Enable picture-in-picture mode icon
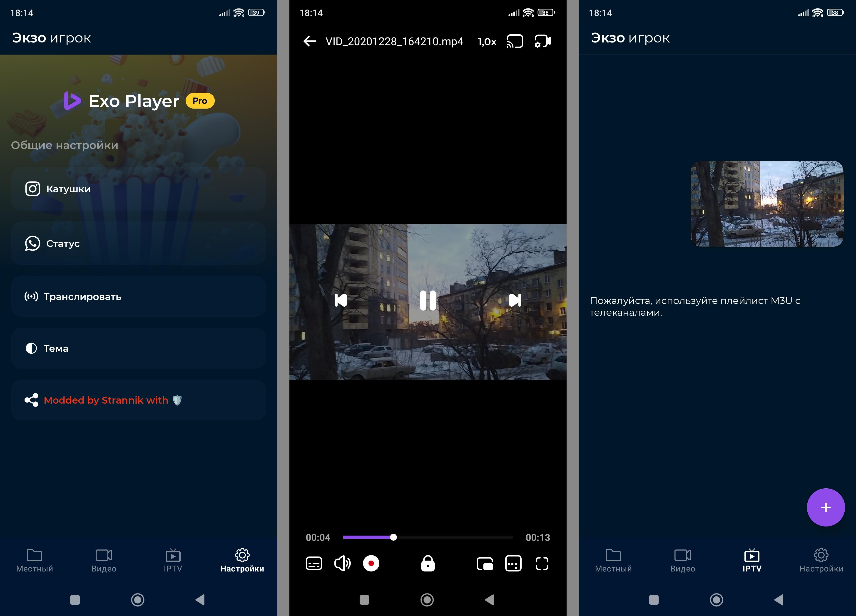This screenshot has height=616, width=856. (x=485, y=564)
